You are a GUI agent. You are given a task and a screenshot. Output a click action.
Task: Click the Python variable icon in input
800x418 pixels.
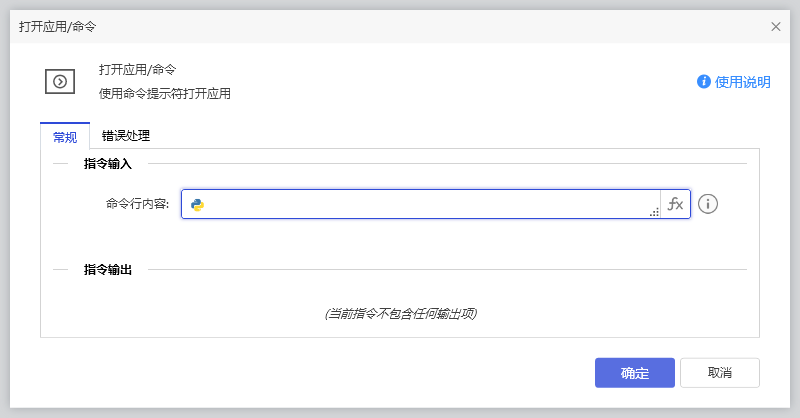197,205
